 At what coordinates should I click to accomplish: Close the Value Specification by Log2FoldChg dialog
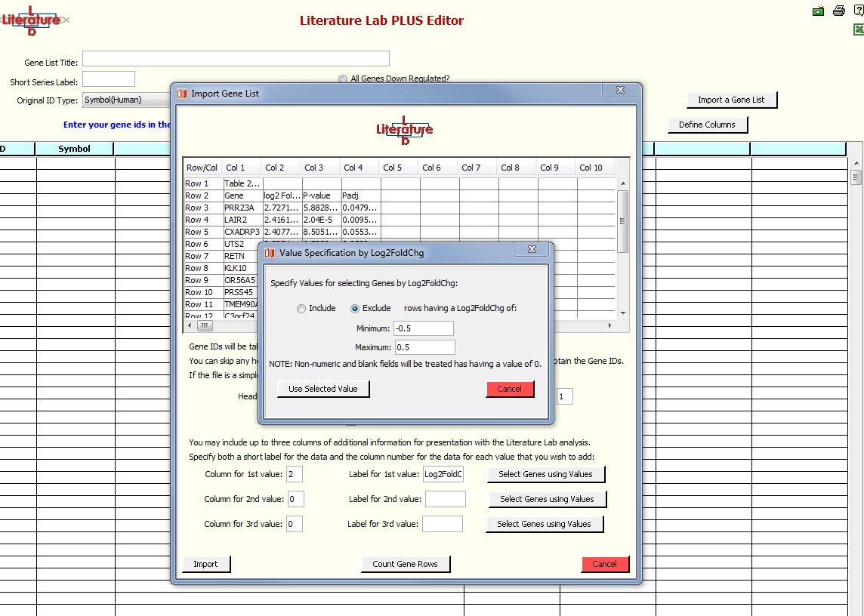point(531,250)
